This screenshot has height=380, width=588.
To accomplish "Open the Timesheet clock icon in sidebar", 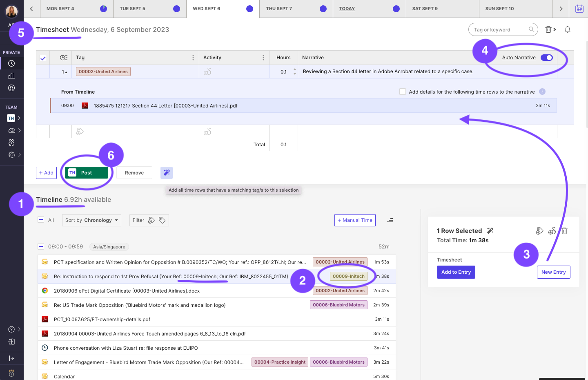I will (x=11, y=63).
